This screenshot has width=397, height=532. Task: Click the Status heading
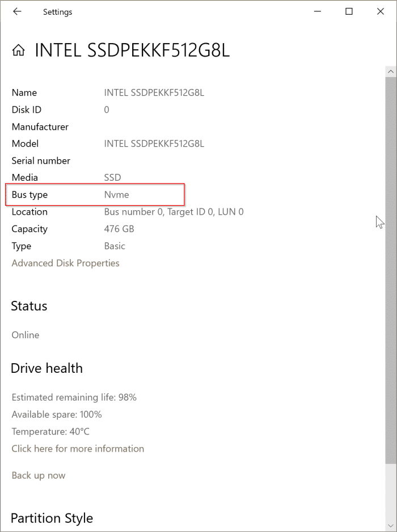[x=29, y=306]
